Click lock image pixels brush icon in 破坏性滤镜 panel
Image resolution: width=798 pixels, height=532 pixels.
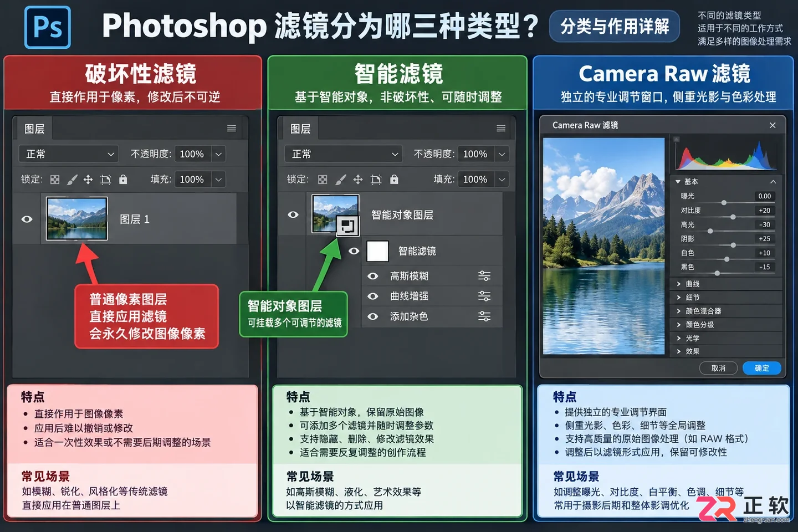pos(72,180)
